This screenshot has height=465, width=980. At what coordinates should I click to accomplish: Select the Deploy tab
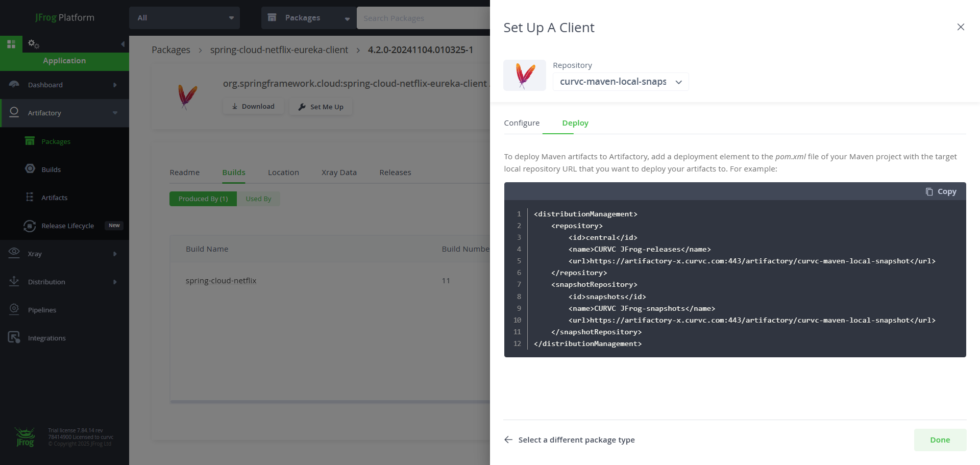click(575, 123)
